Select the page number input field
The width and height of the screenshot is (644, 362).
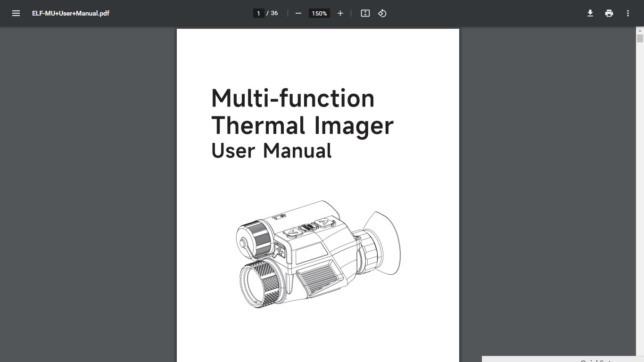[x=258, y=13]
